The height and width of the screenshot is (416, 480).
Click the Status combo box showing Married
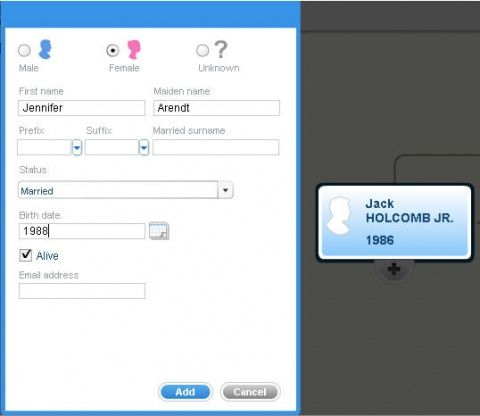tap(126, 190)
